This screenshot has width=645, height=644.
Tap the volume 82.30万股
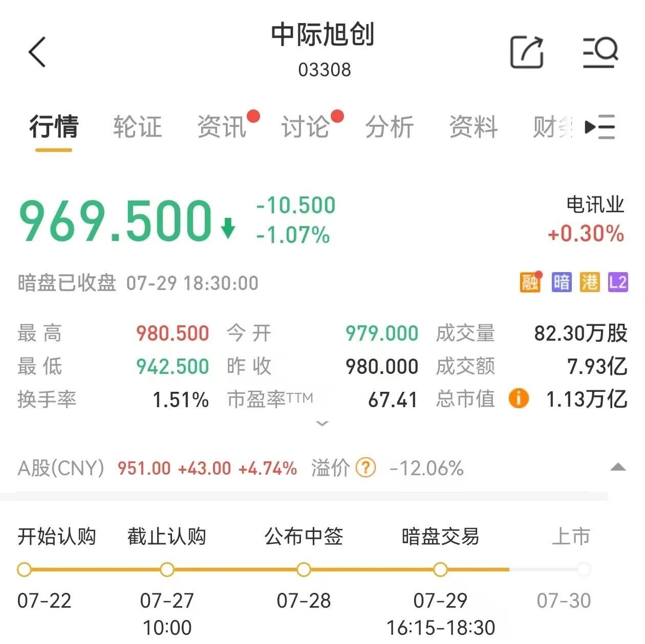(580, 334)
